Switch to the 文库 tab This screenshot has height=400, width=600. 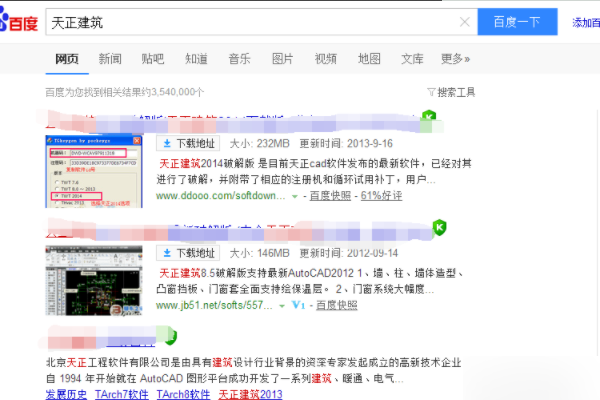point(412,59)
